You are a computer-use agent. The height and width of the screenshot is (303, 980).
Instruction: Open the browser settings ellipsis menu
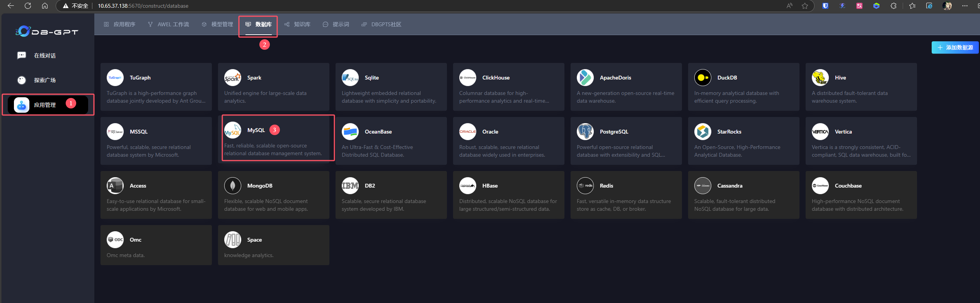pos(965,6)
